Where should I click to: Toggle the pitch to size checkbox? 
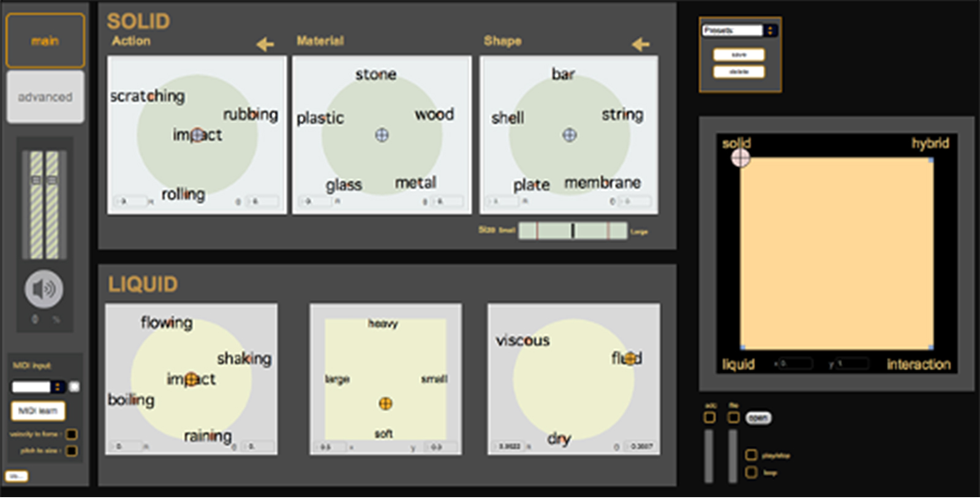72,451
